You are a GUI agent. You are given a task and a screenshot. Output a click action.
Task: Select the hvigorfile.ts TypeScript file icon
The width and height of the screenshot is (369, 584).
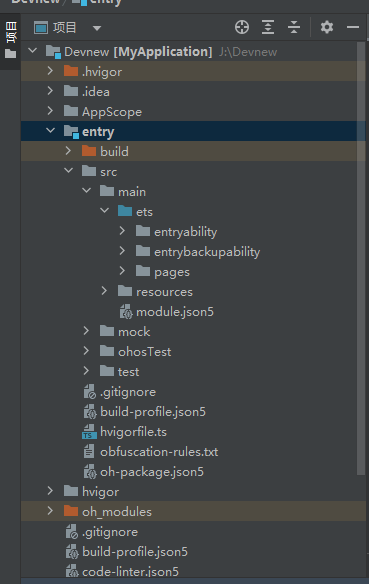[89, 432]
